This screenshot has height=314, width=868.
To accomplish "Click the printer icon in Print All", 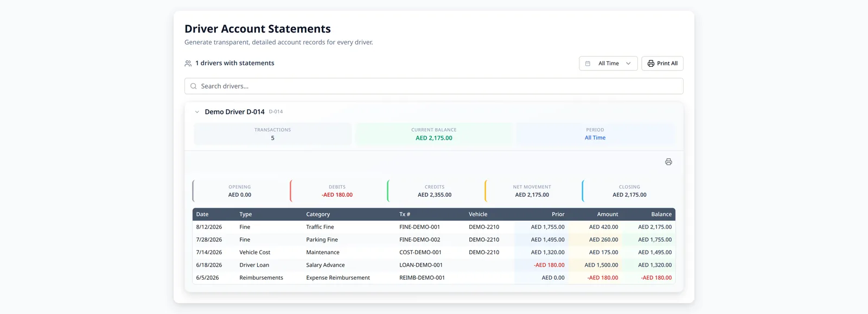I will pos(650,64).
